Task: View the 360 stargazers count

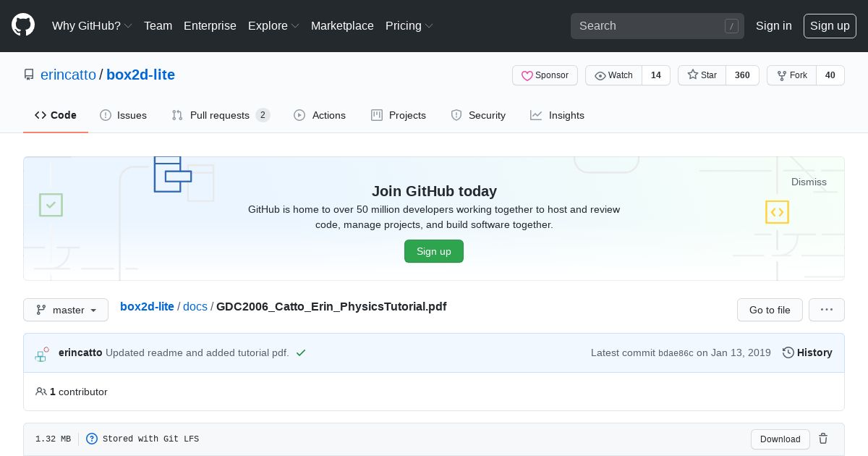Action: [742, 75]
